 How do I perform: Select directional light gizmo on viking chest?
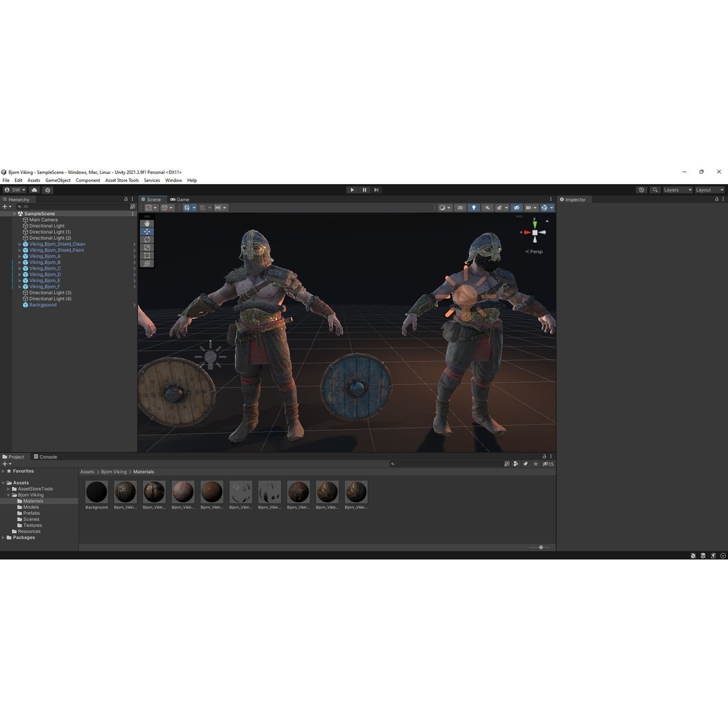coord(466,295)
